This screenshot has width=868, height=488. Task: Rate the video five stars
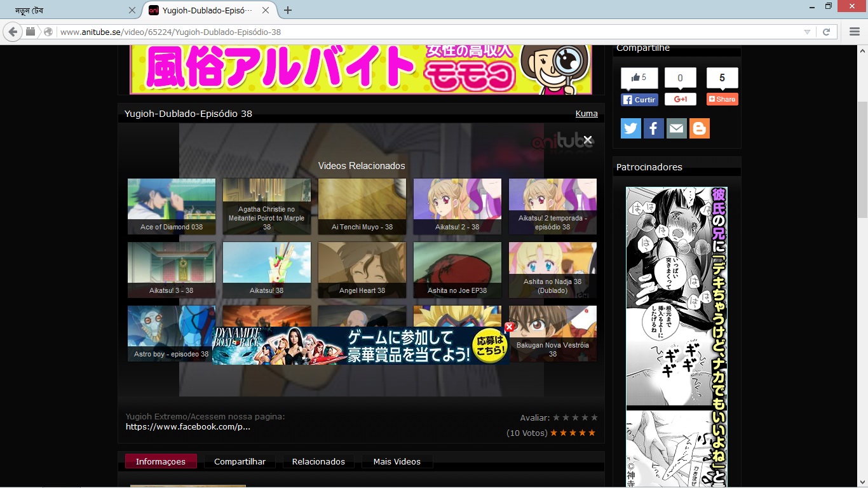(594, 417)
